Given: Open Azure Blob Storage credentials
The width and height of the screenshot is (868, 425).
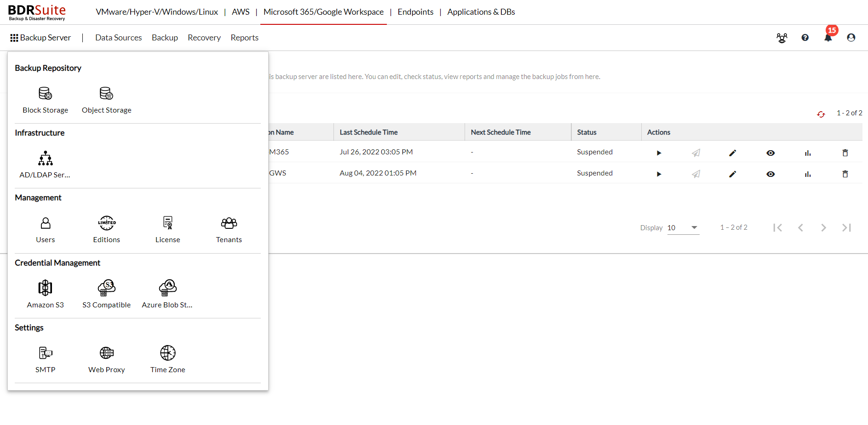Looking at the screenshot, I should pos(167,295).
